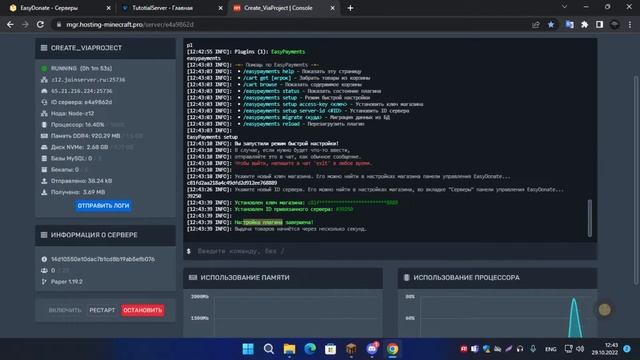Go forward in browser history
640x360 pixels.
click(25, 24)
